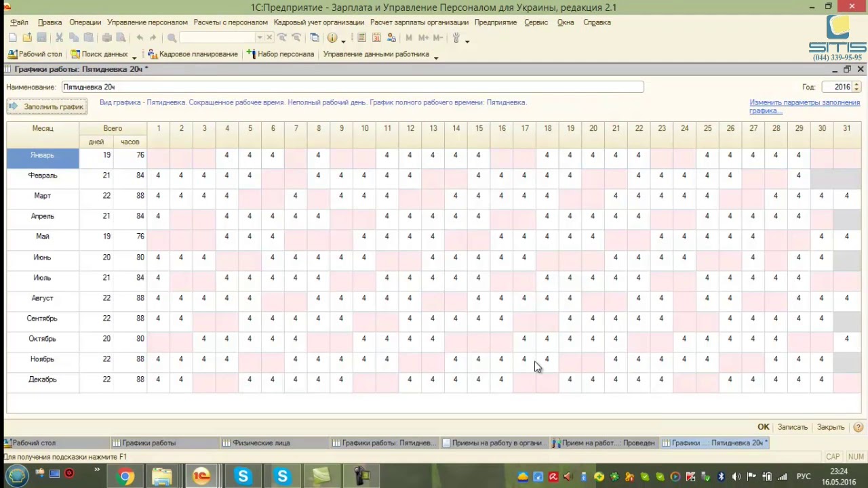The width and height of the screenshot is (868, 488).
Task: Adjust the Год 2016 year spinner
Action: pyautogui.click(x=856, y=87)
